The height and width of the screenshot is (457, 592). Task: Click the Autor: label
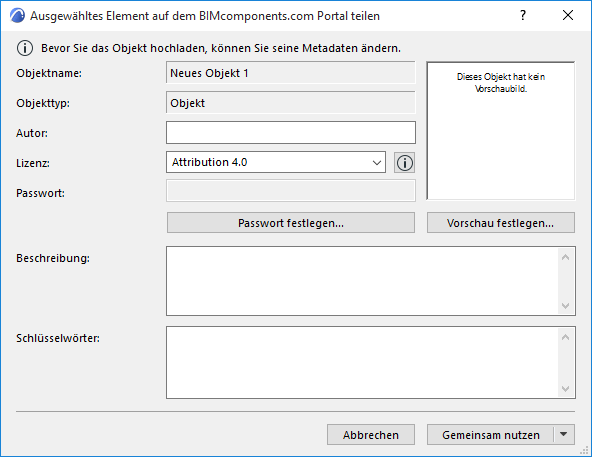32,133
